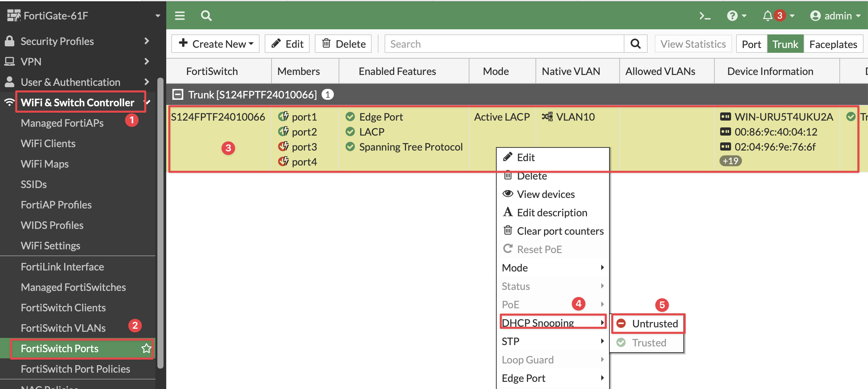The height and width of the screenshot is (389, 868).
Task: Click the sidebar vertical scrollbar
Action: click(160, 223)
